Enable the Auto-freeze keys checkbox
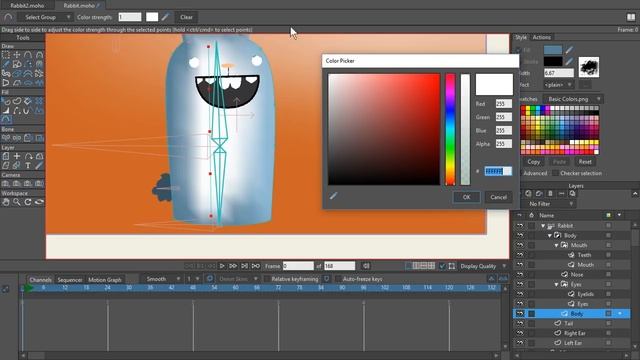This screenshot has width=640, height=360. (x=338, y=279)
